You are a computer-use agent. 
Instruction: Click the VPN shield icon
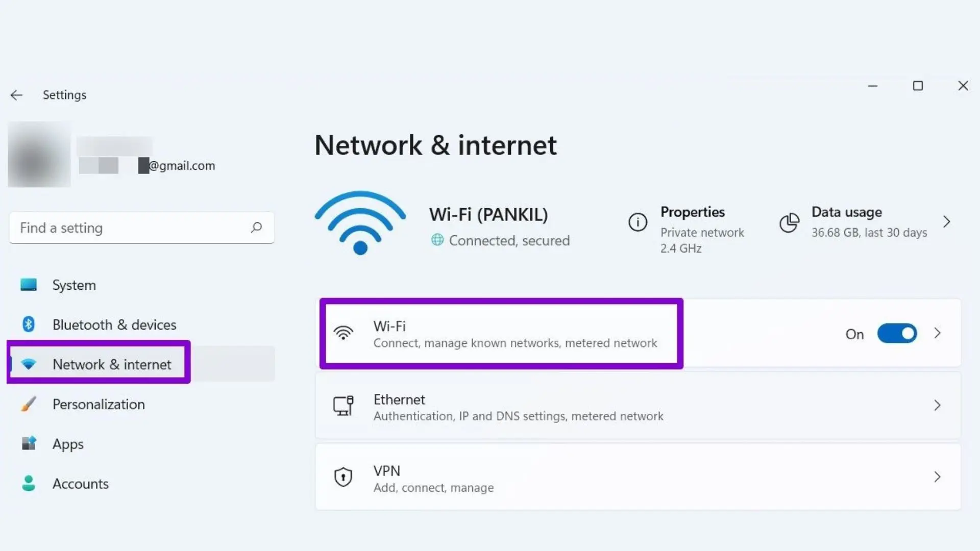(343, 478)
